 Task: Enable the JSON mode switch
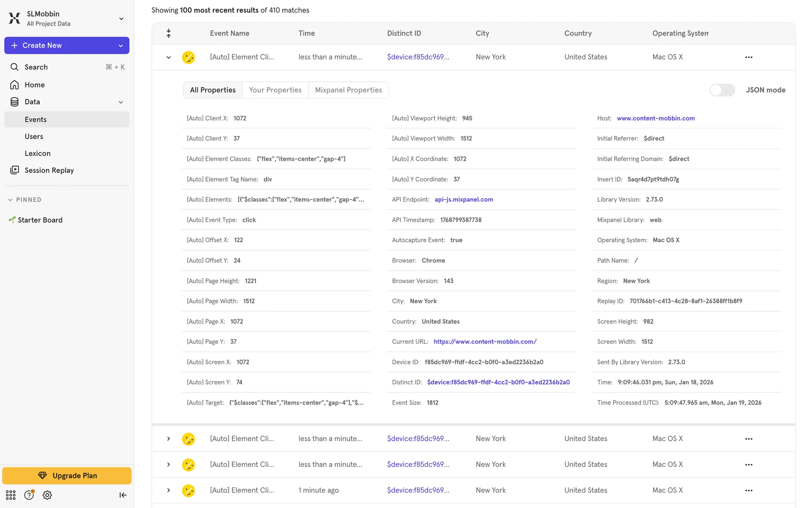(722, 90)
